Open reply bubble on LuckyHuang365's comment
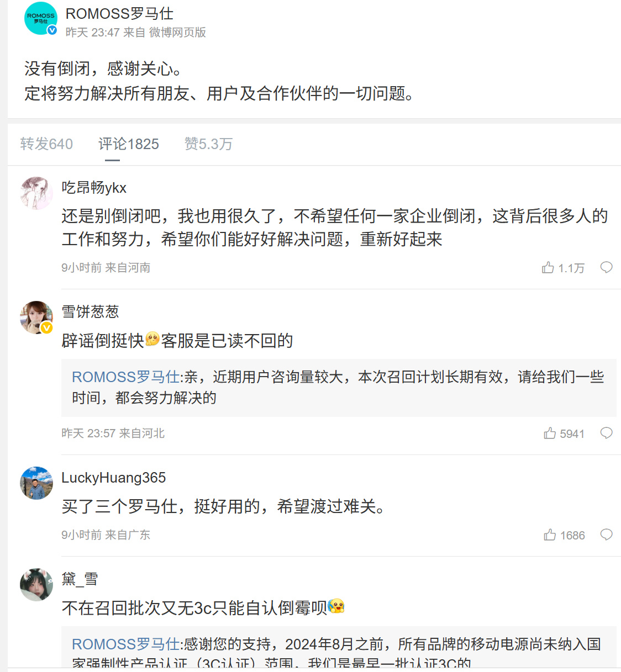Viewport: 621px width, 672px height. pyautogui.click(x=606, y=535)
